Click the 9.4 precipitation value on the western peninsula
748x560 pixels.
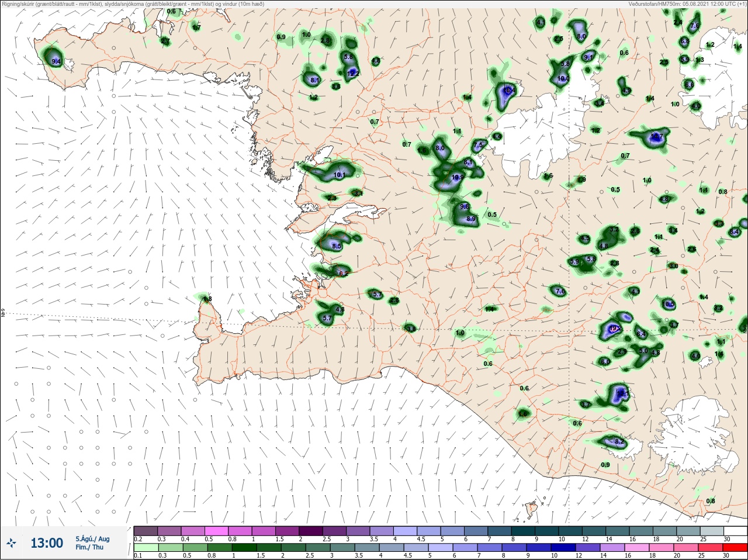[57, 61]
